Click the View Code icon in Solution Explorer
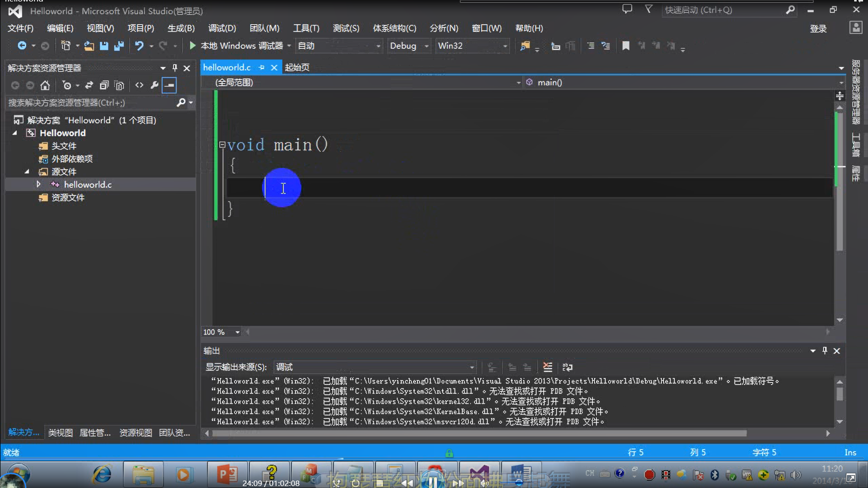Viewport: 868px width, 488px height. (x=139, y=85)
